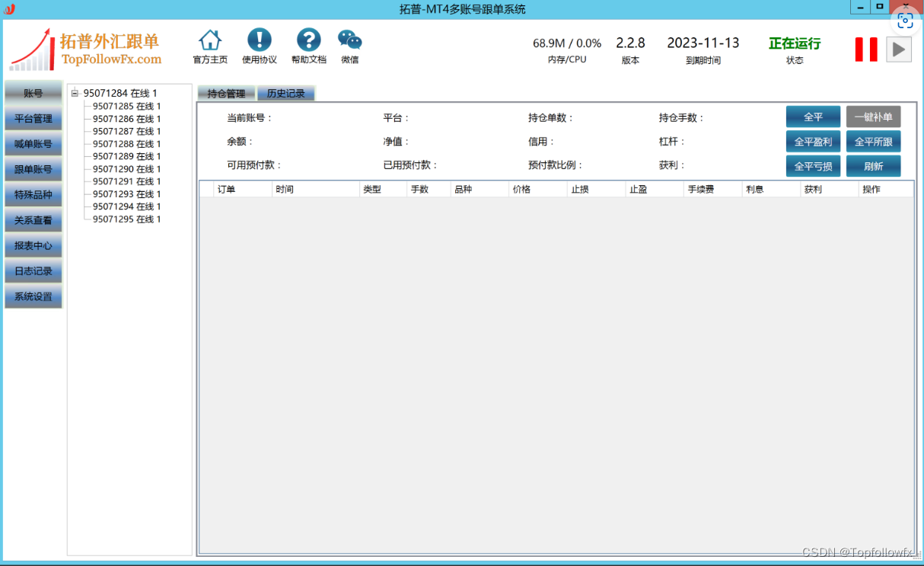Sort by the 订单 column header
This screenshot has width=924, height=566.
[x=243, y=190]
